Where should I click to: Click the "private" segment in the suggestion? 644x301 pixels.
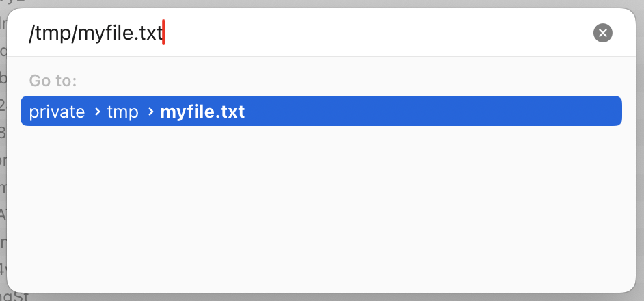point(57,112)
